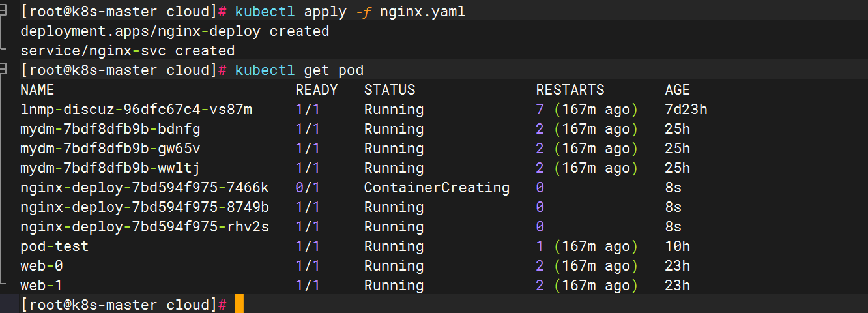Click the pod name lnmp-discuz-96dfc67c4-vs87m
The width and height of the screenshot is (868, 313).
coord(136,110)
